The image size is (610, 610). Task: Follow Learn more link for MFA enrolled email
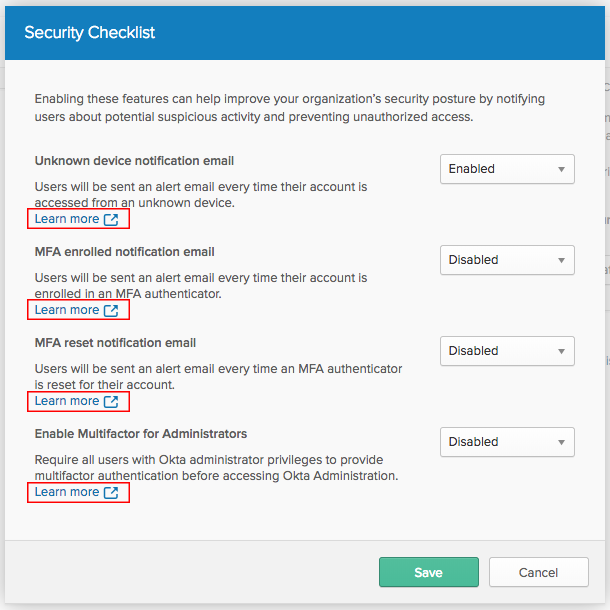point(67,310)
